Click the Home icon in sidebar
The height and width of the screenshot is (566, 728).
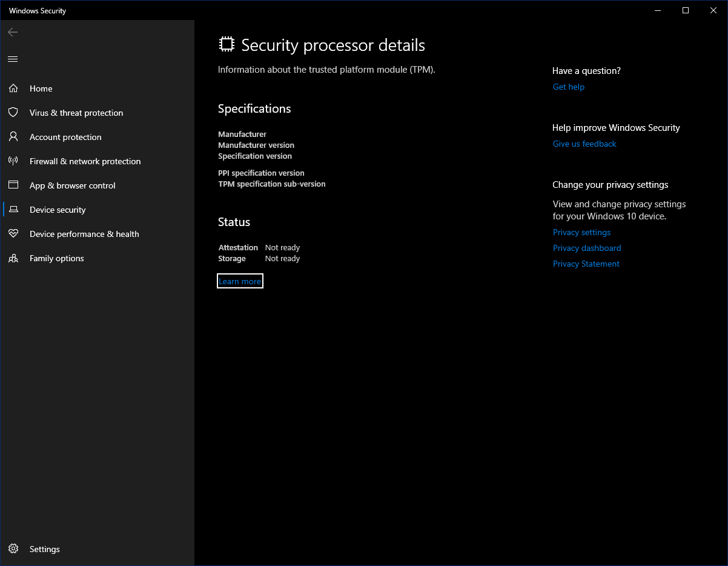pyautogui.click(x=13, y=88)
